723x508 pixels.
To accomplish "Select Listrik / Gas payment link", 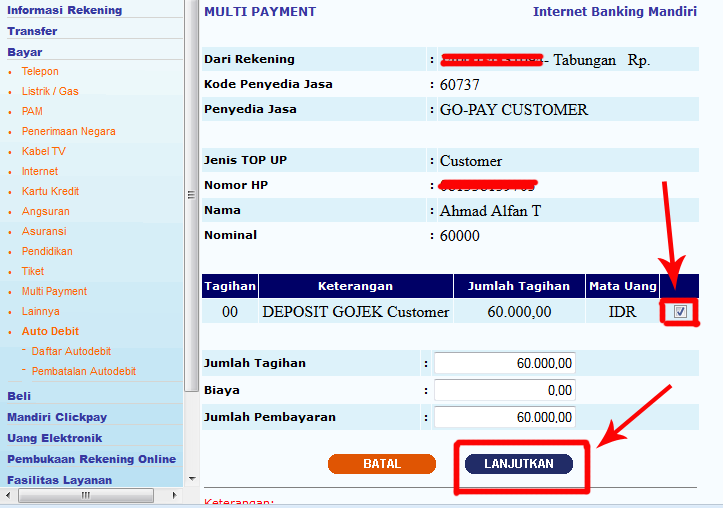I will click(x=50, y=91).
